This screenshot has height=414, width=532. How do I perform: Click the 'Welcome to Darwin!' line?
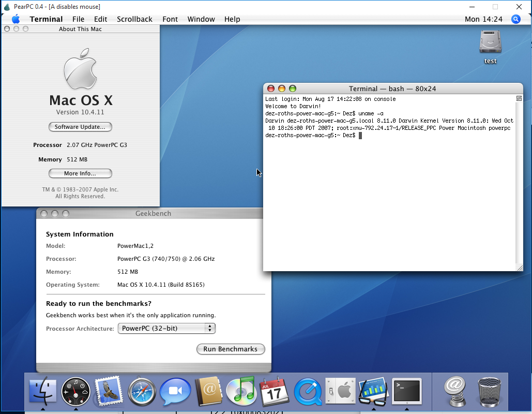293,106
